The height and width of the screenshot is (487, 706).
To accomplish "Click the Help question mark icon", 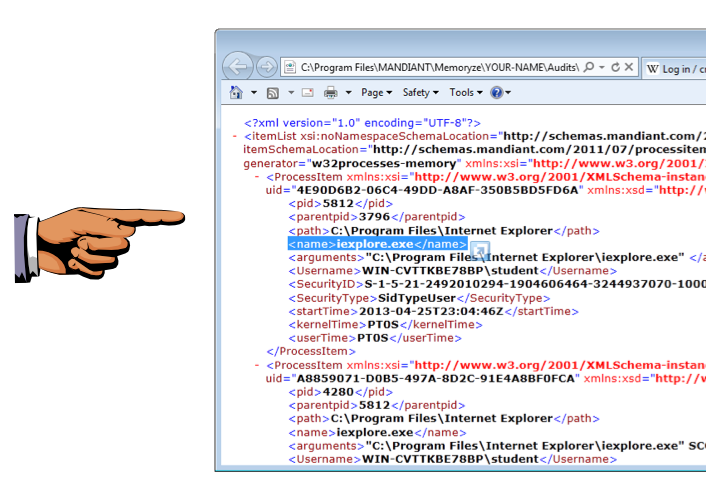I will (x=497, y=92).
